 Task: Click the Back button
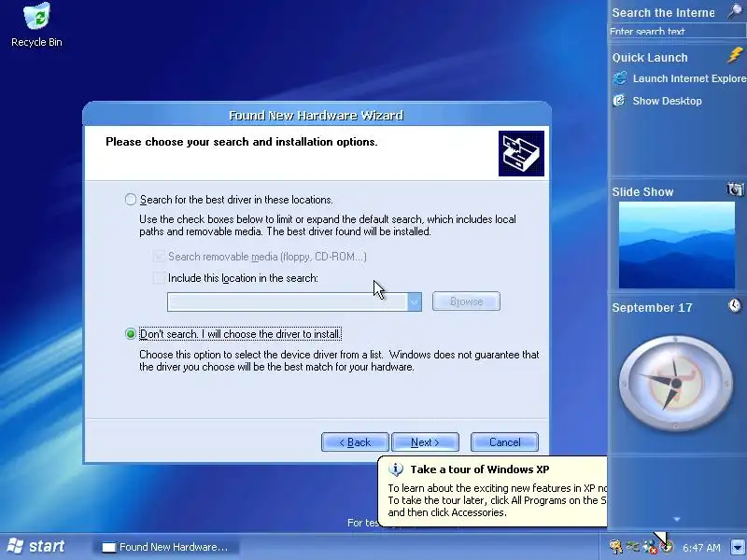[355, 442]
